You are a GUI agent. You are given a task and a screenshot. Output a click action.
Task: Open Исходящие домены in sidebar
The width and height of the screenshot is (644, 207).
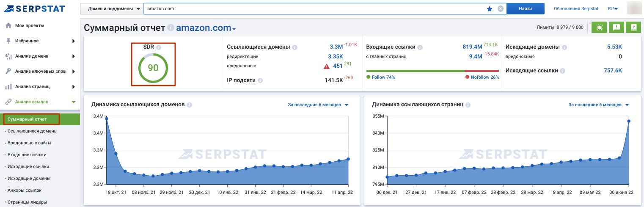(x=29, y=178)
